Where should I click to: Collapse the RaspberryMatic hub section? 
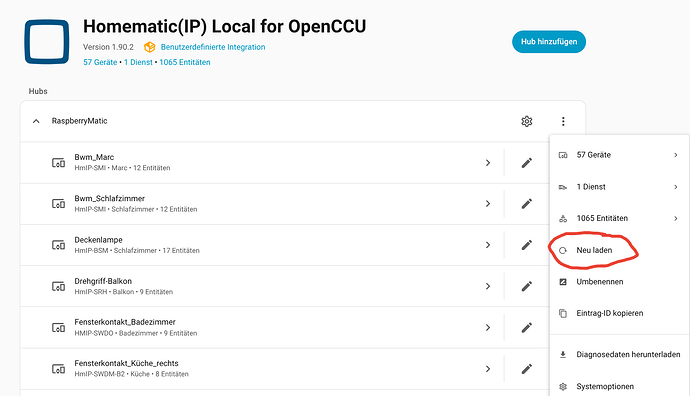36,121
